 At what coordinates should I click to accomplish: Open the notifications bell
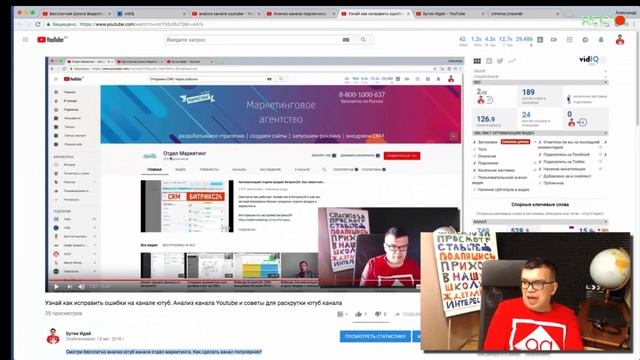pos(601,40)
